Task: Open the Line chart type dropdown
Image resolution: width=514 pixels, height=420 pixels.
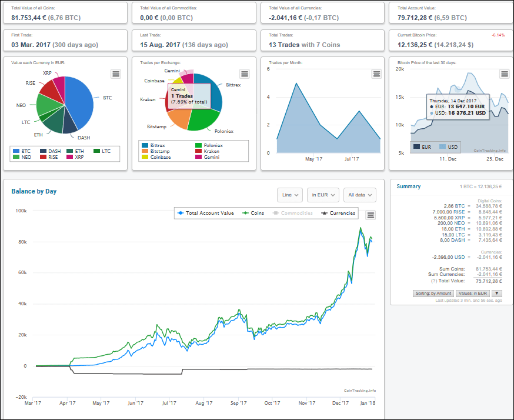Action: point(290,195)
